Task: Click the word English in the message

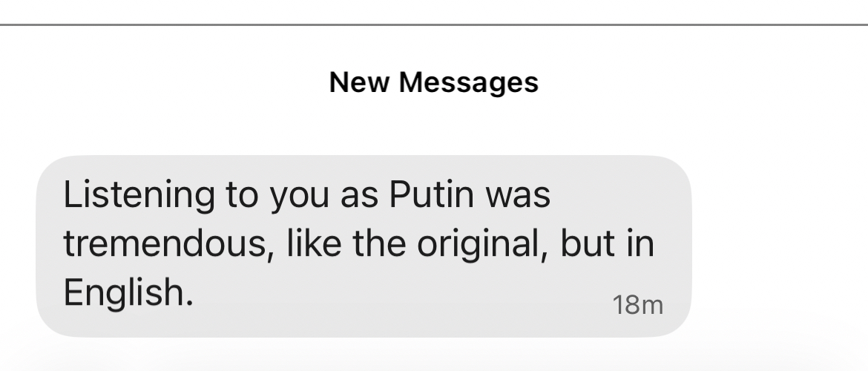Action: point(128,293)
